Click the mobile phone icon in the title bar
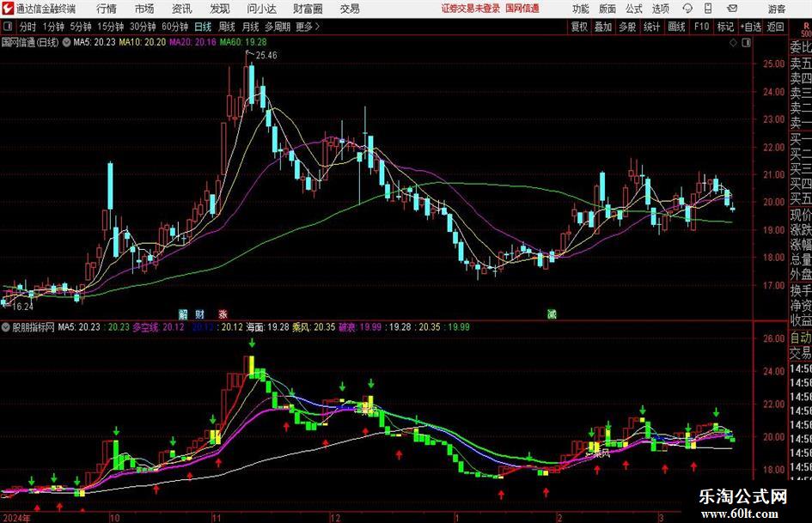 [x=708, y=9]
